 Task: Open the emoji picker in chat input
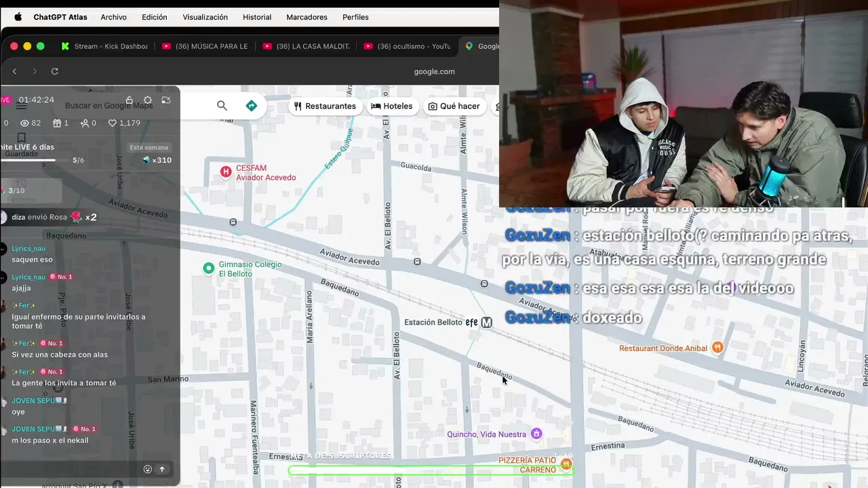tap(148, 469)
